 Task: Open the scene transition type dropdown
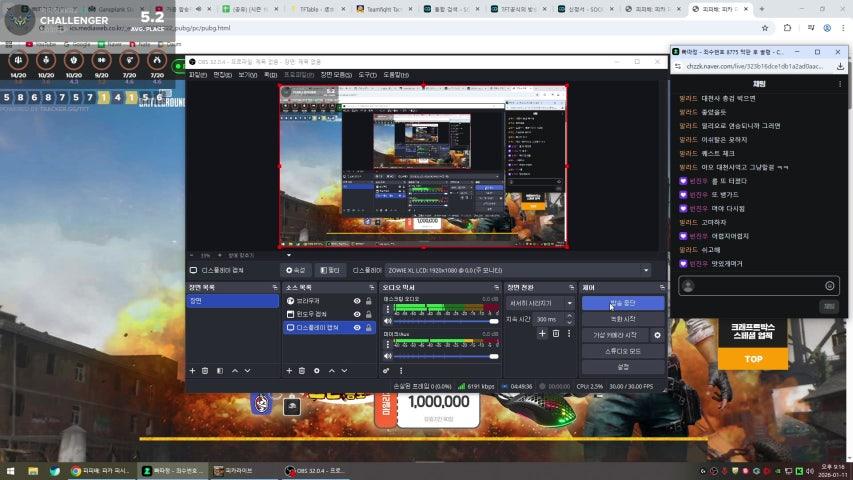point(541,303)
